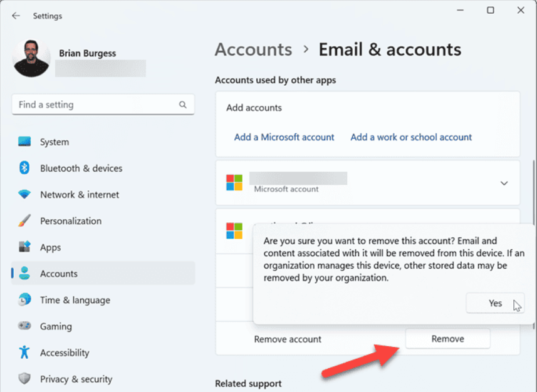
Task: Open the Accounts category in sidebar
Action: pos(59,274)
